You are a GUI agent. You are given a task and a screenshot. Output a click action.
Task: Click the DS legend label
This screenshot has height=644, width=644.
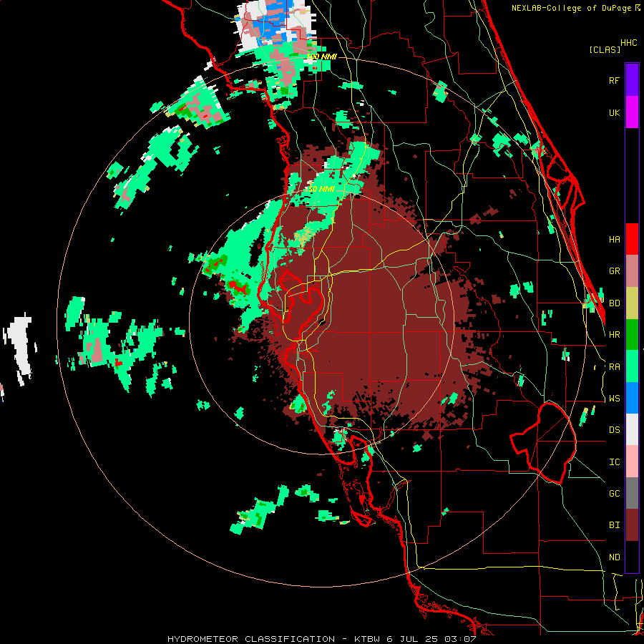[614, 430]
